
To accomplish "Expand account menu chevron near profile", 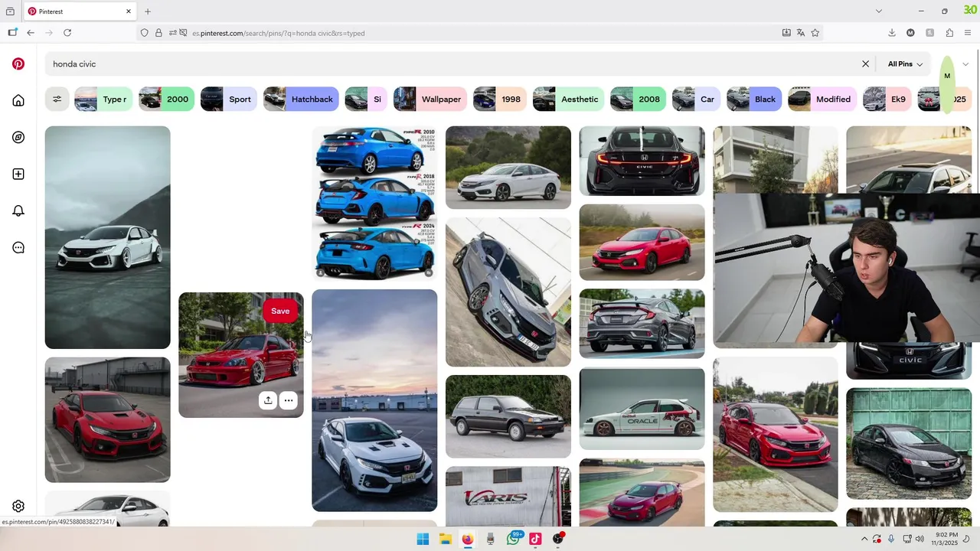I will [965, 64].
